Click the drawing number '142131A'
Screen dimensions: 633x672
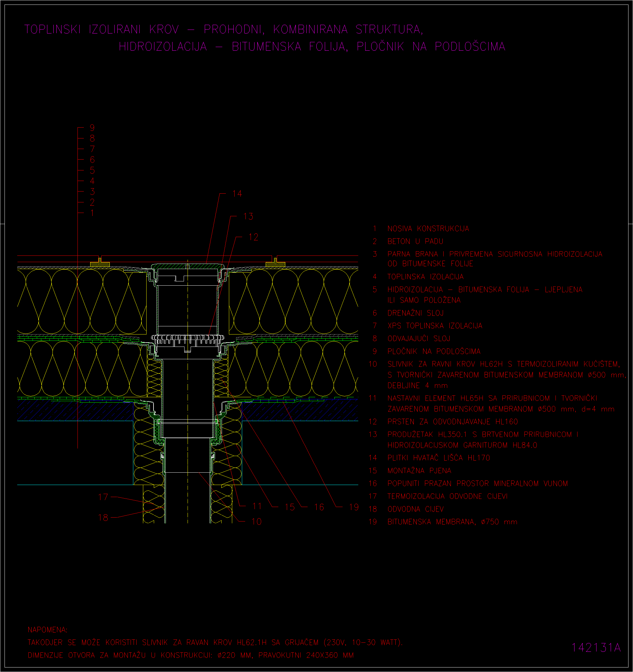[596, 647]
